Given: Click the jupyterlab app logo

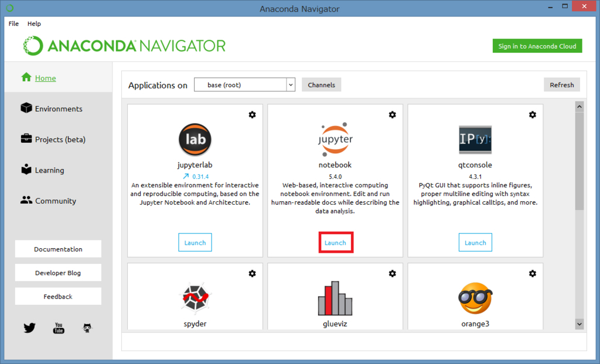Looking at the screenshot, I should click(x=195, y=139).
